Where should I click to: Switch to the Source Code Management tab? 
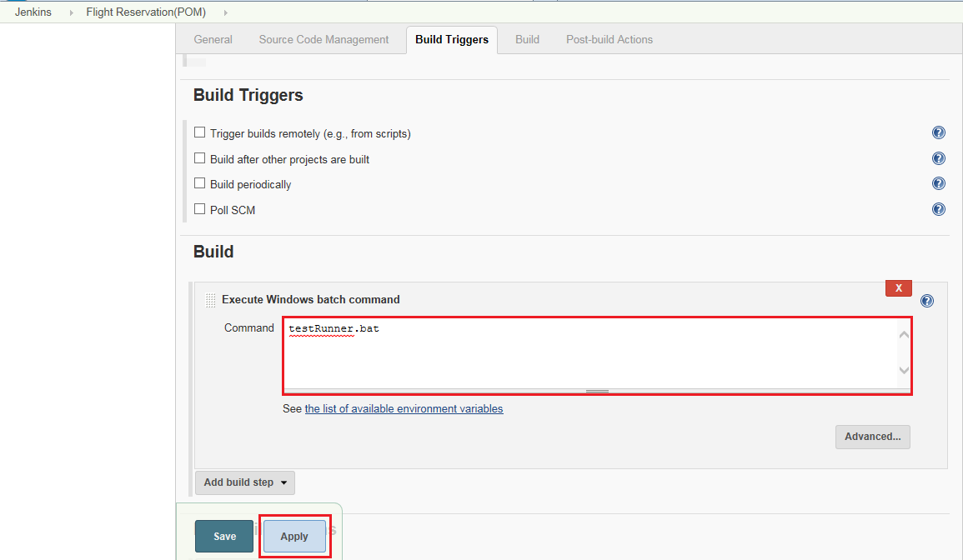point(324,39)
